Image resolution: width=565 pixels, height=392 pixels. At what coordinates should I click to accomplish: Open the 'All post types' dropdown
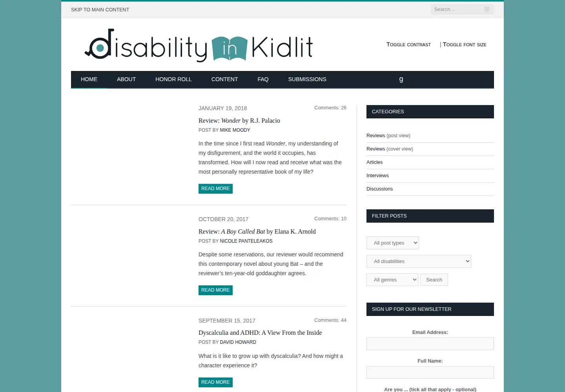(393, 243)
